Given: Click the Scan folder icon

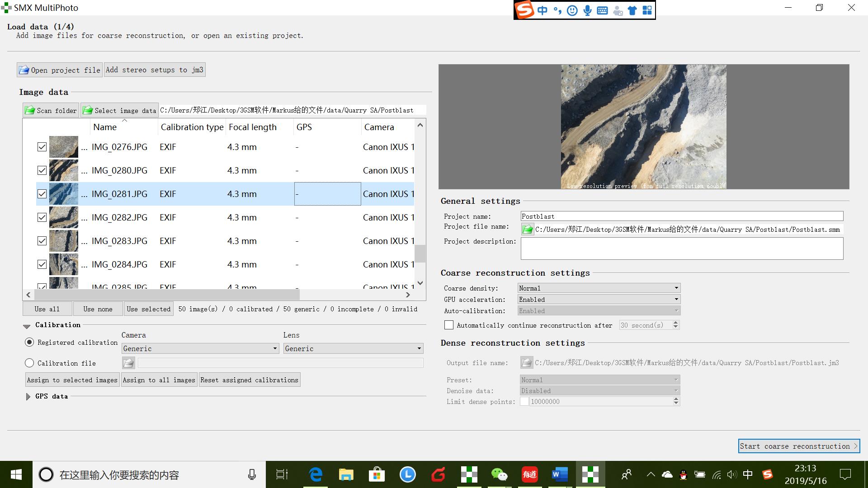Looking at the screenshot, I should click(30, 110).
